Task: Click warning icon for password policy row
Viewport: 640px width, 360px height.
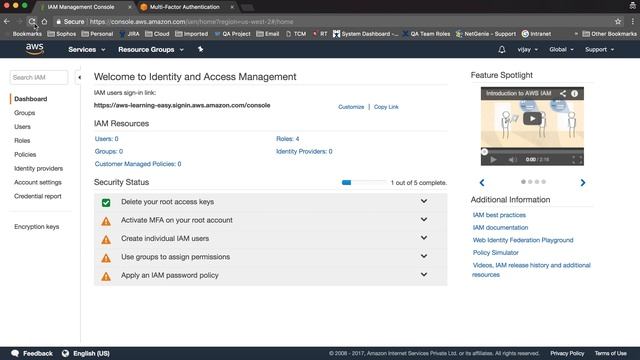Action: [106, 276]
